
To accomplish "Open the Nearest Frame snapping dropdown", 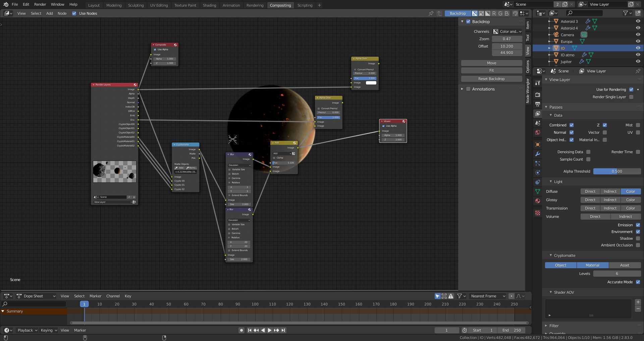I will pos(487,296).
